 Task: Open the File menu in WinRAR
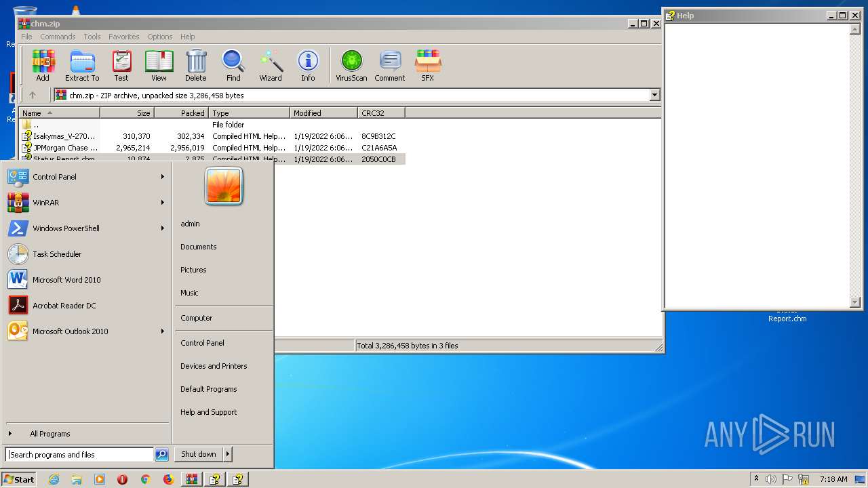26,37
